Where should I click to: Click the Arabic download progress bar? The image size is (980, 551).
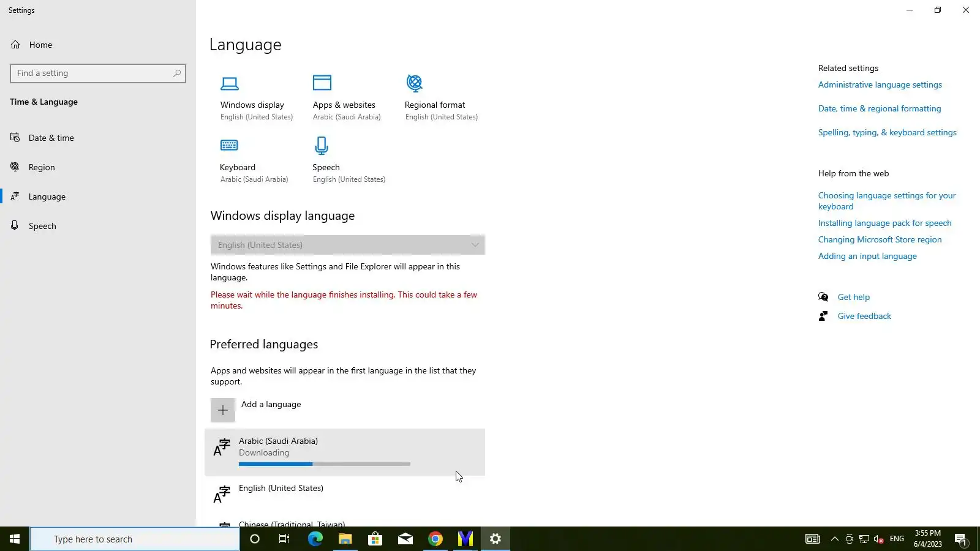[x=325, y=464]
